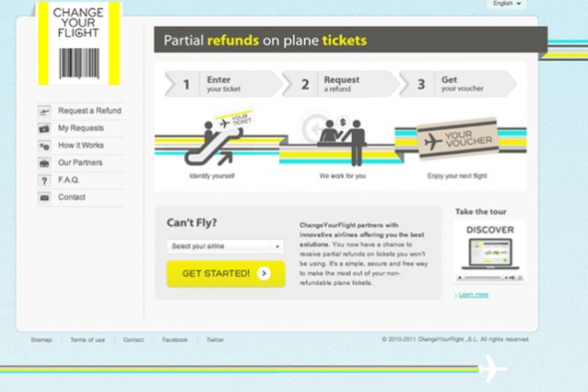Open the English language dropdown
Viewport: 588px width, 392px height.
coord(506,4)
